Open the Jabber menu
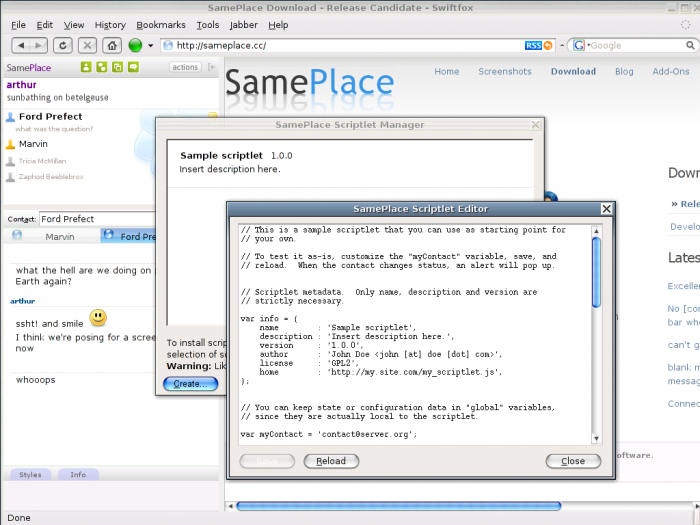Screen dimensions: 700x525 pyautogui.click(x=244, y=25)
